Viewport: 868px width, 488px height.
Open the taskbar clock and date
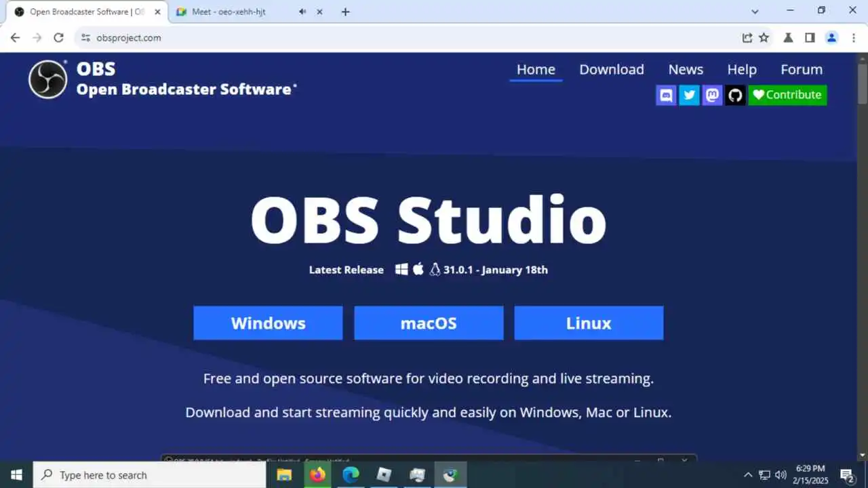pyautogui.click(x=810, y=475)
